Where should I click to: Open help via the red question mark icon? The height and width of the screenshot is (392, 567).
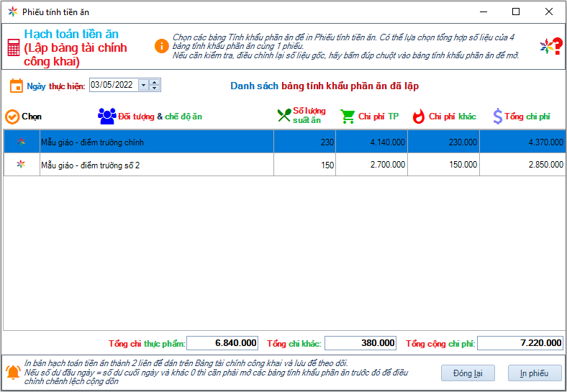click(x=550, y=47)
